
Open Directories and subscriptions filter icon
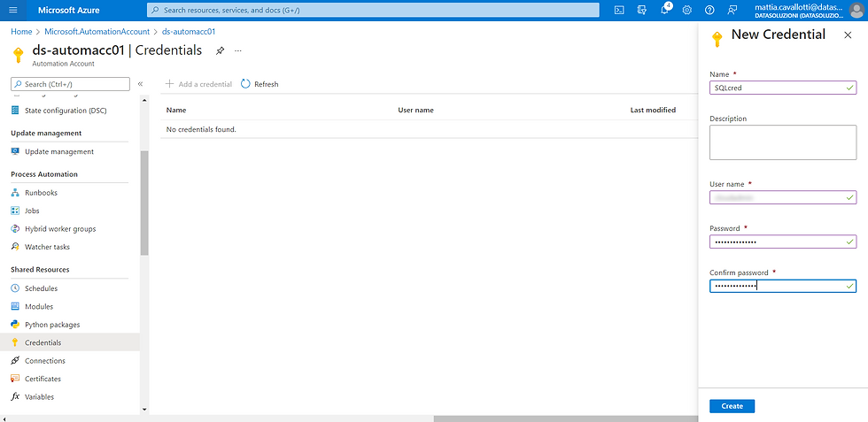click(642, 10)
